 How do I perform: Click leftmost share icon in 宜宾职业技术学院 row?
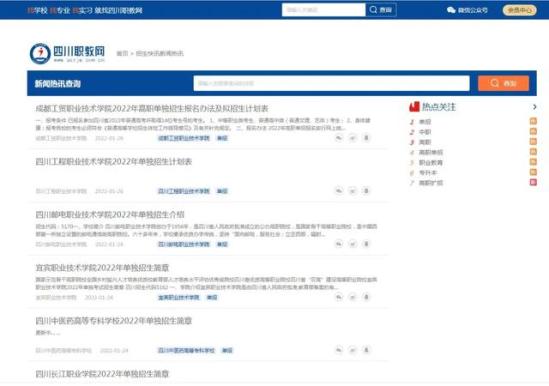(x=339, y=297)
